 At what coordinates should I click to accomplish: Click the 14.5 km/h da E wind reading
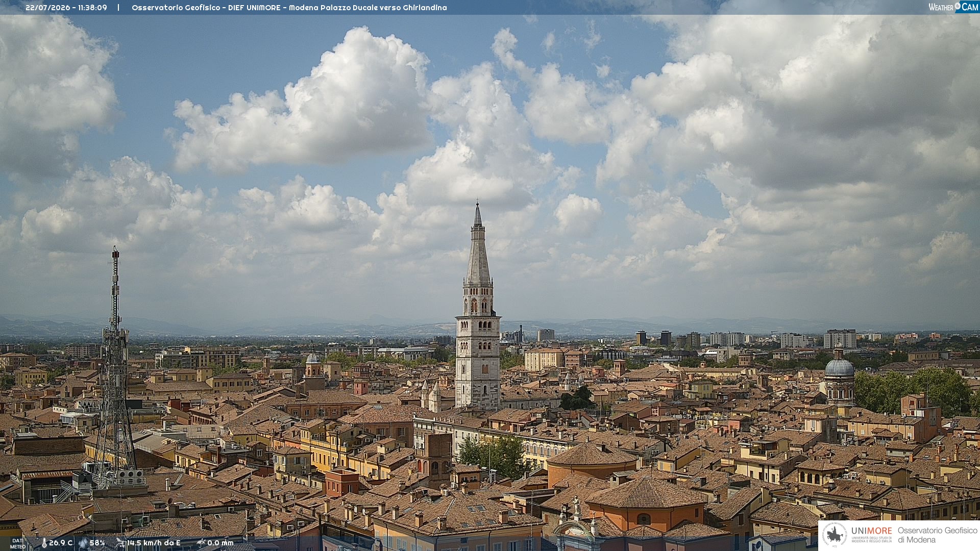point(154,543)
